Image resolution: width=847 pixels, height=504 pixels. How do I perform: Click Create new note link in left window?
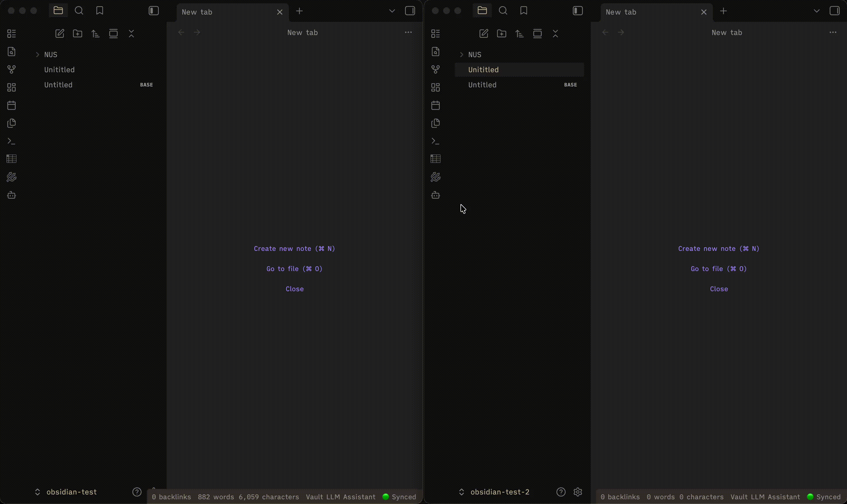click(294, 249)
